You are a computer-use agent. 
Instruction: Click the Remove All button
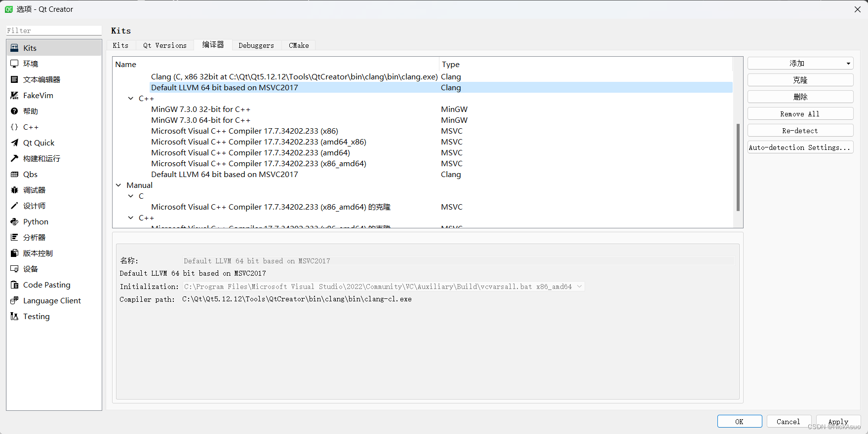pyautogui.click(x=800, y=113)
